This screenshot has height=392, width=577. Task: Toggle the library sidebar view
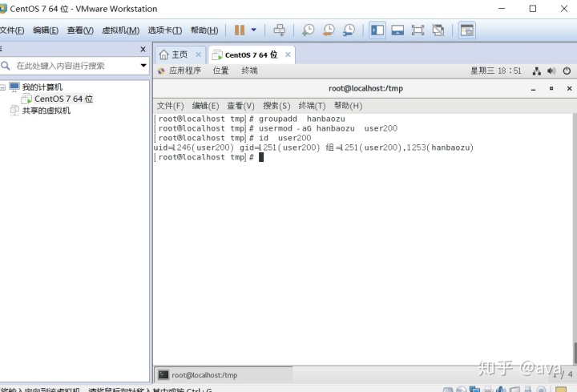(x=377, y=30)
